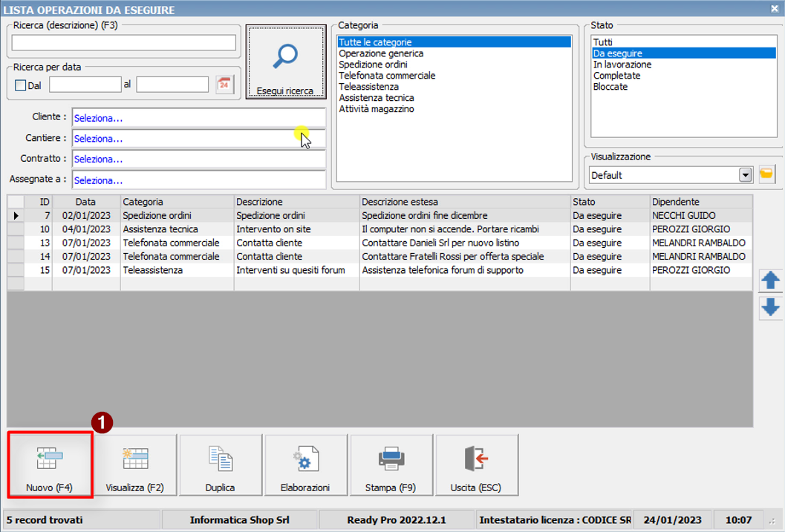Click the Ricerca descrizione text field
The image size is (785, 532).
tap(123, 42)
